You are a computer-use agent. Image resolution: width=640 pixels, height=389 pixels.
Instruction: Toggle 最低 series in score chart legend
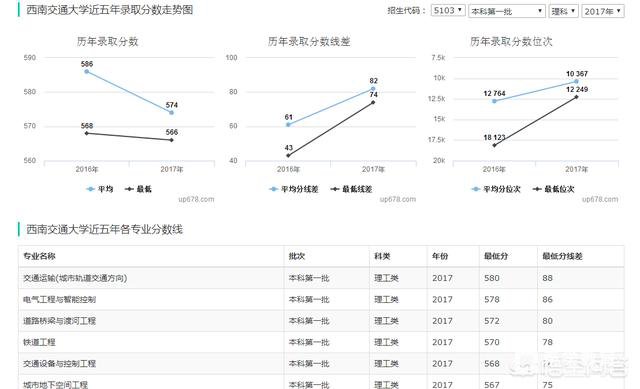[138, 189]
